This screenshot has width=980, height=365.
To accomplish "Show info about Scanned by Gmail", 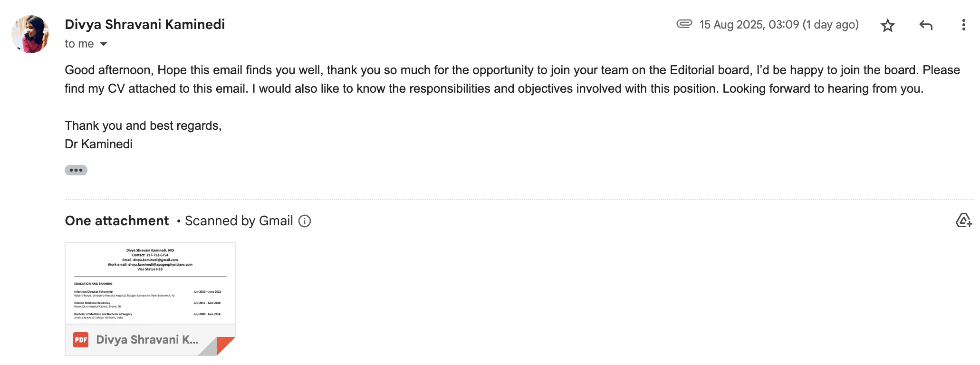I will click(305, 221).
